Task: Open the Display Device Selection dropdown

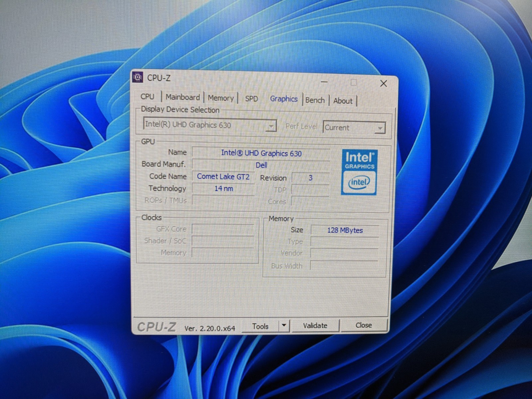Action: pos(210,125)
